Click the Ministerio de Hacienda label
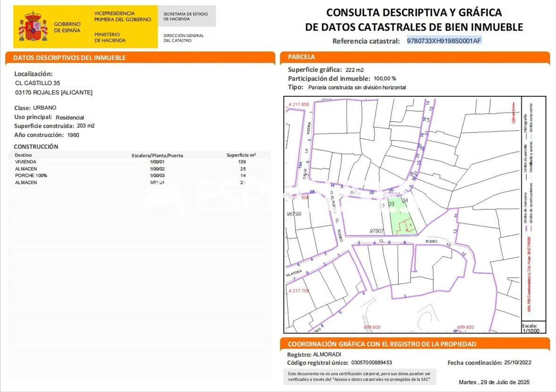This screenshot has height=392, width=556. (110, 37)
